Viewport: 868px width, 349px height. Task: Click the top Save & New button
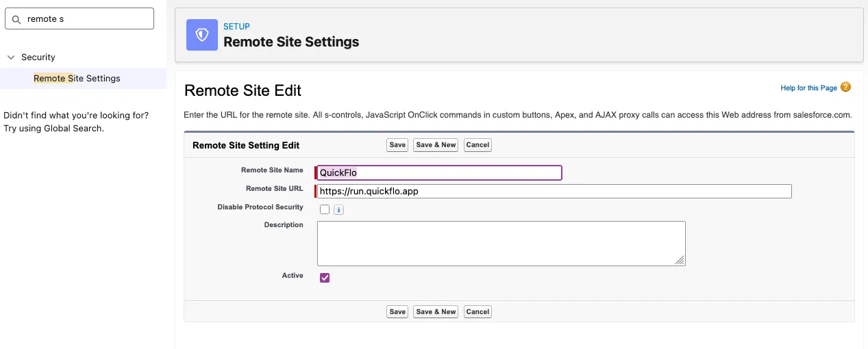pos(436,145)
